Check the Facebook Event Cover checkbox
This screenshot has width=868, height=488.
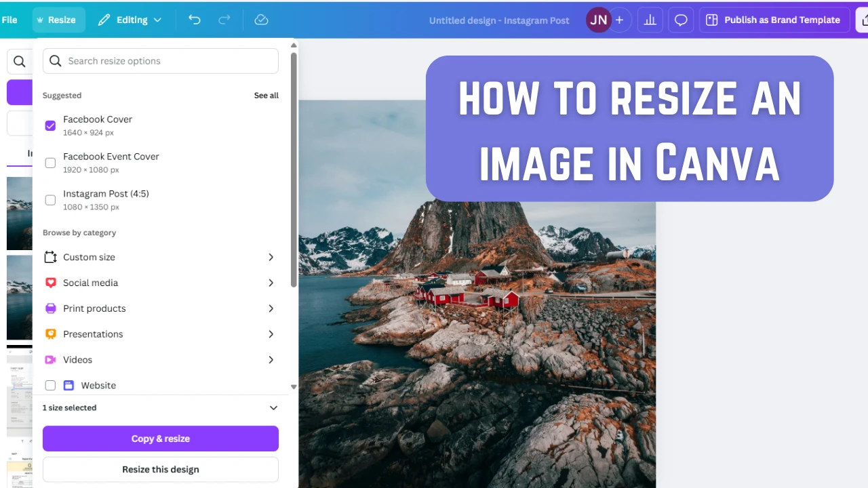tap(50, 163)
